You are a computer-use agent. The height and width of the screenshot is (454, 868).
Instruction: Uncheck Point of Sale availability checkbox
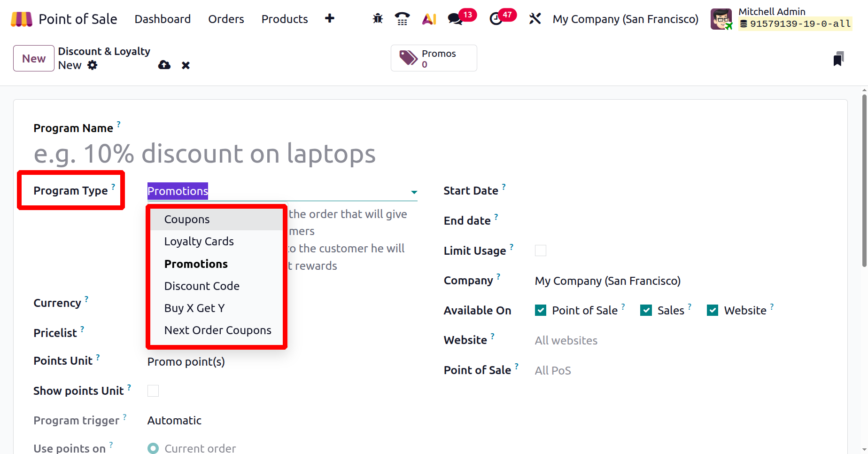click(541, 310)
